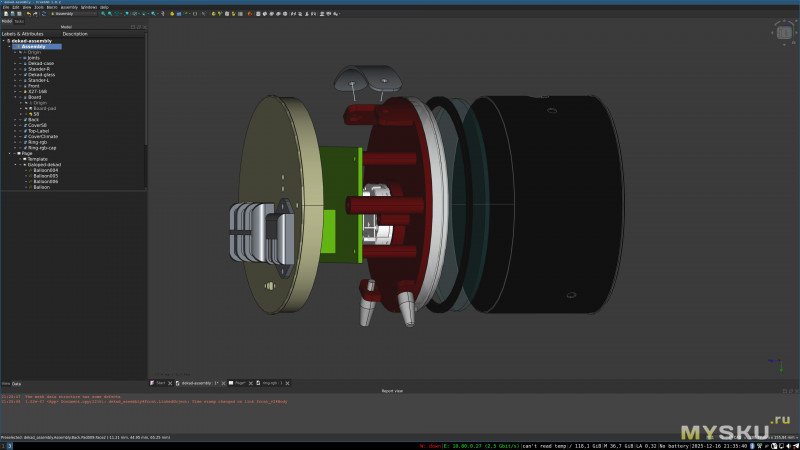800x450 pixels.
Task: Click the navigation cube in the 3D view
Action: coord(783,32)
